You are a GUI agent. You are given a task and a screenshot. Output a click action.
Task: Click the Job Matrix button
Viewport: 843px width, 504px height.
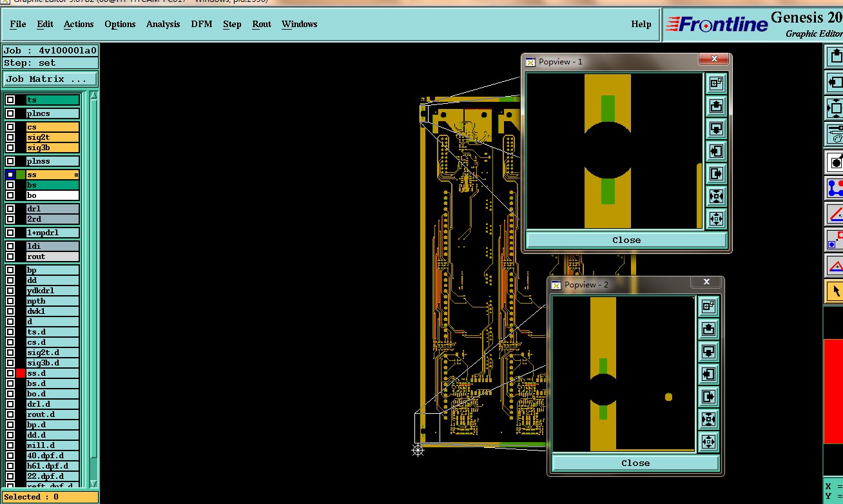[x=50, y=79]
